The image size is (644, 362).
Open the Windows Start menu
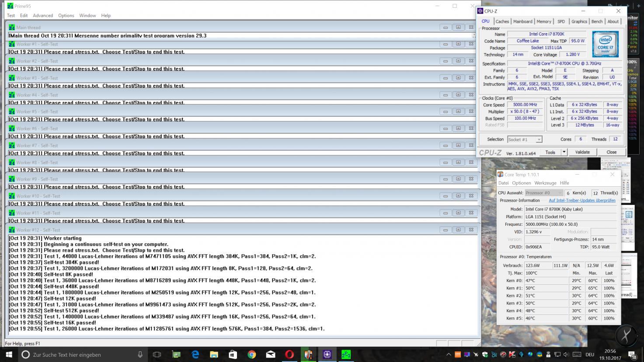point(9,355)
